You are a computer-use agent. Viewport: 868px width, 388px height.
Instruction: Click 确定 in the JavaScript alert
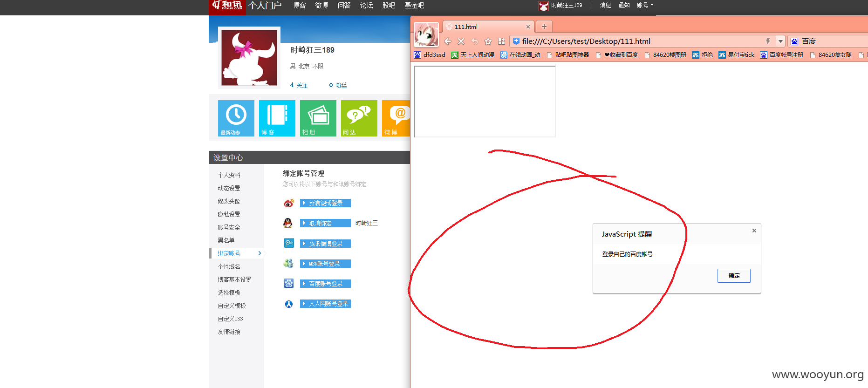pyautogui.click(x=734, y=276)
